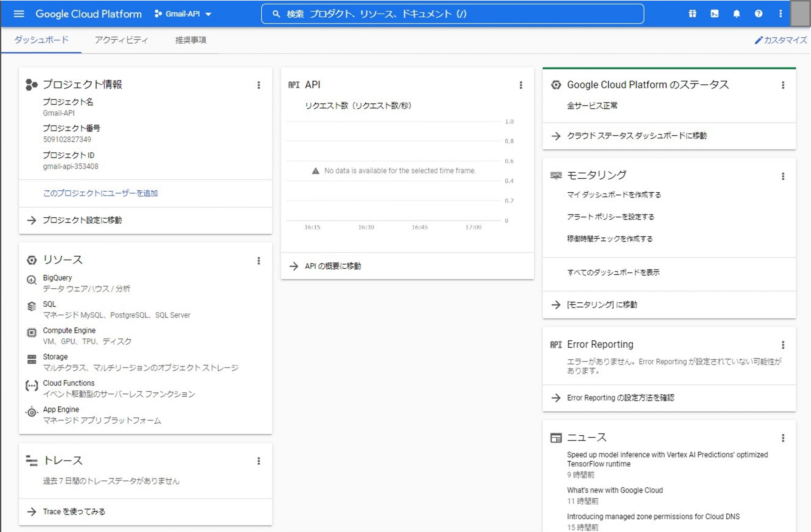Click the Google Cloud Platform status icon

click(556, 85)
